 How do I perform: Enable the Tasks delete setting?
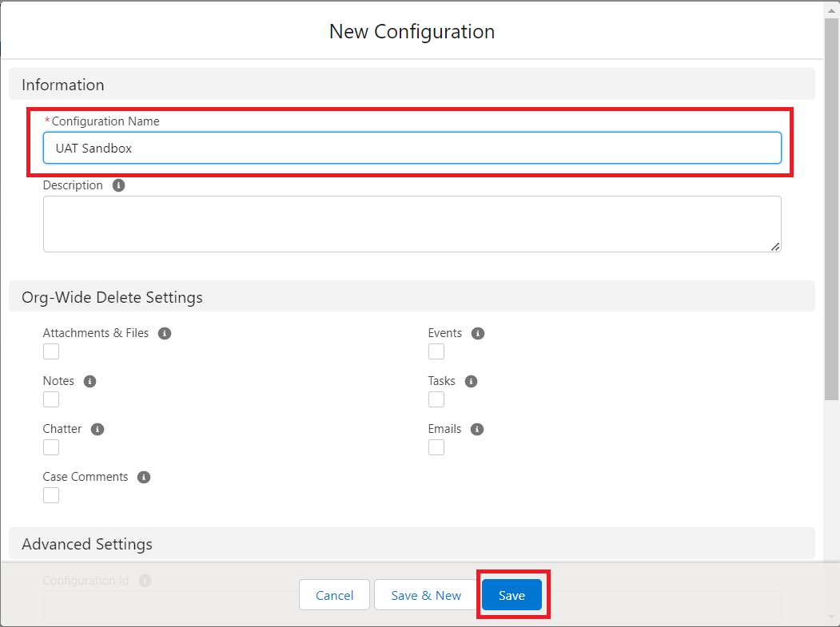click(436, 399)
